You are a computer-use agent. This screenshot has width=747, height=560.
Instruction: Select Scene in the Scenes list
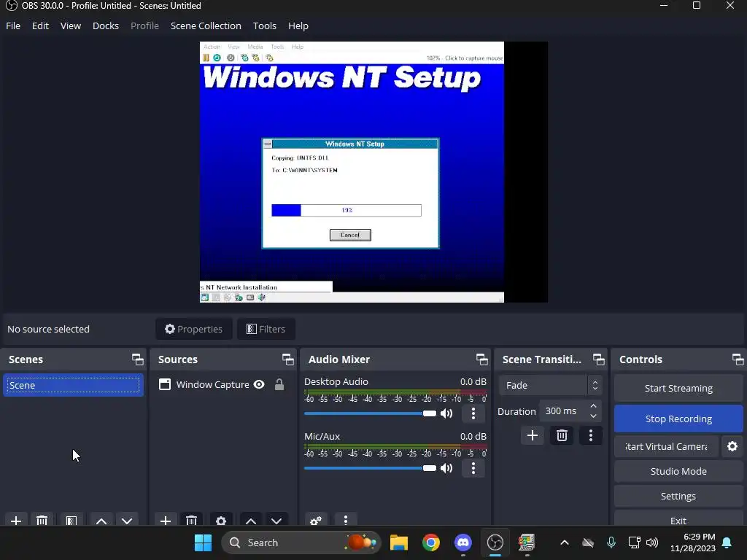[73, 385]
